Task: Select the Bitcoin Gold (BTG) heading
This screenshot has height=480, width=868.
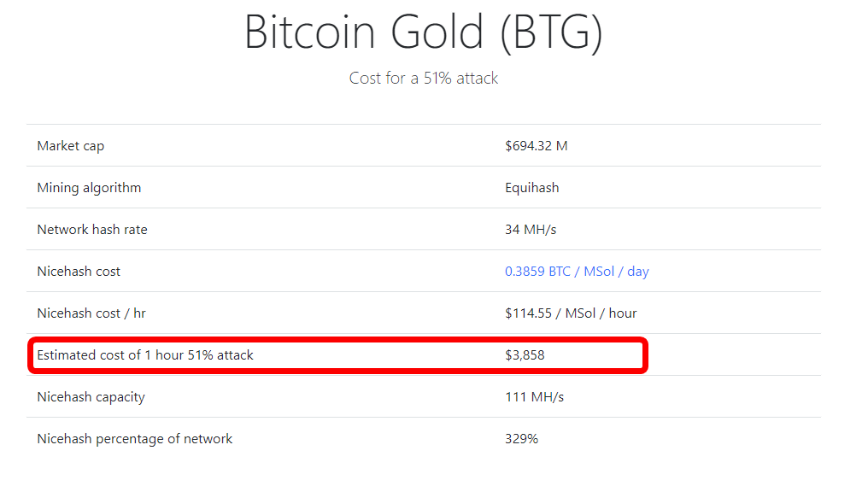Action: [x=424, y=33]
